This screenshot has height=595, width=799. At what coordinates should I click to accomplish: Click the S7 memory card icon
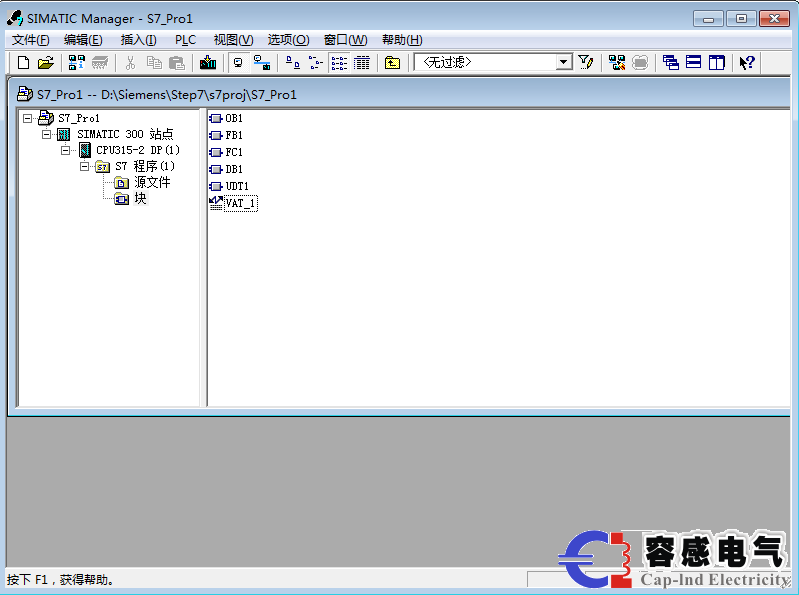click(100, 63)
